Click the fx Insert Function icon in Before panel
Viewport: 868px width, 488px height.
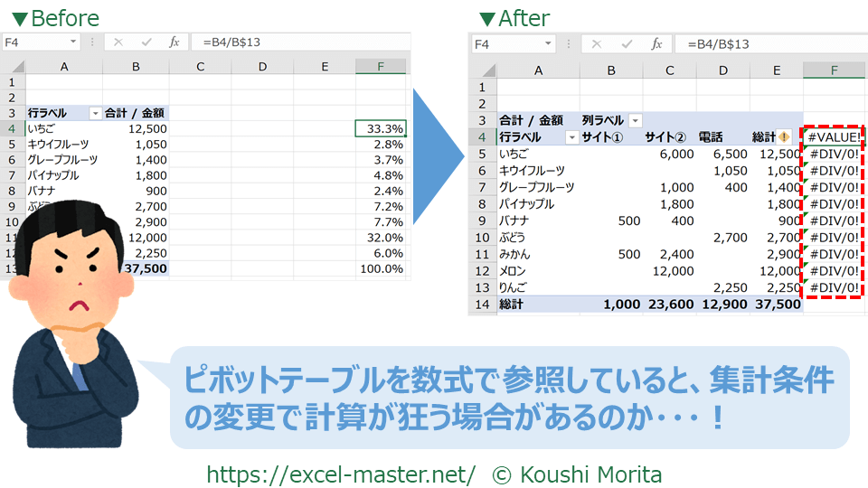(175, 42)
